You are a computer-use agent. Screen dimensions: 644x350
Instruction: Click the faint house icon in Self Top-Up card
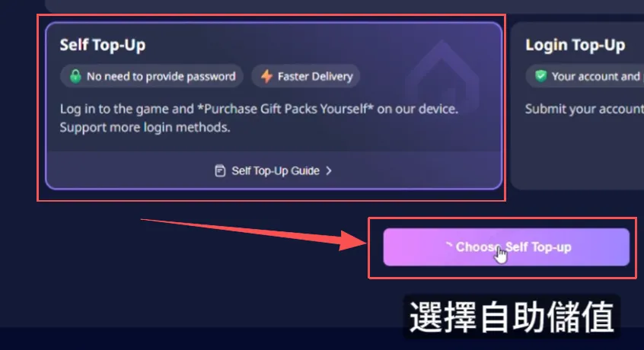442,78
